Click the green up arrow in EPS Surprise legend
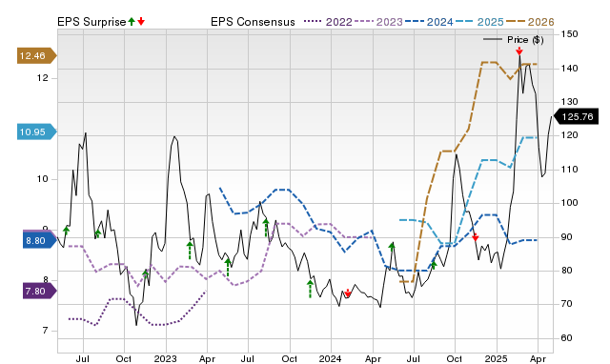This screenshot has height=364, width=610. coord(132,21)
